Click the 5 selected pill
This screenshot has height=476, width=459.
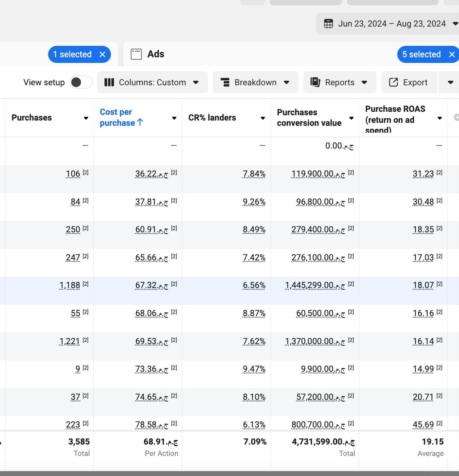[428, 54]
